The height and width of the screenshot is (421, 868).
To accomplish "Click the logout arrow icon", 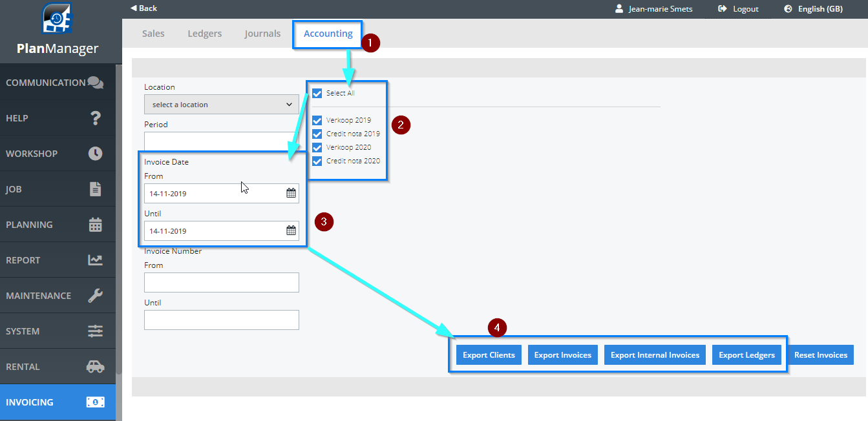I will [x=723, y=9].
